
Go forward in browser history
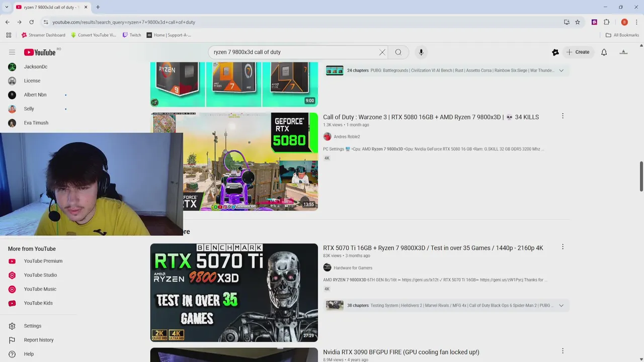click(x=19, y=22)
